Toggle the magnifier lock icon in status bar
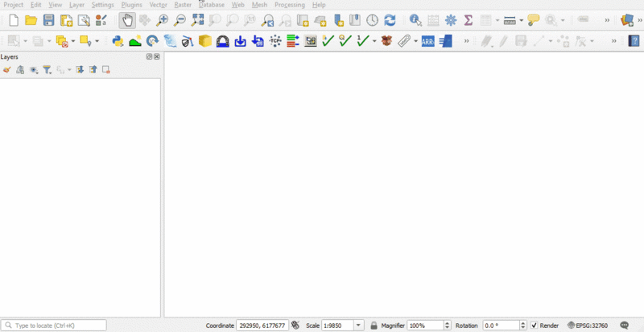Screen dimensions: 644x332 coord(374,326)
